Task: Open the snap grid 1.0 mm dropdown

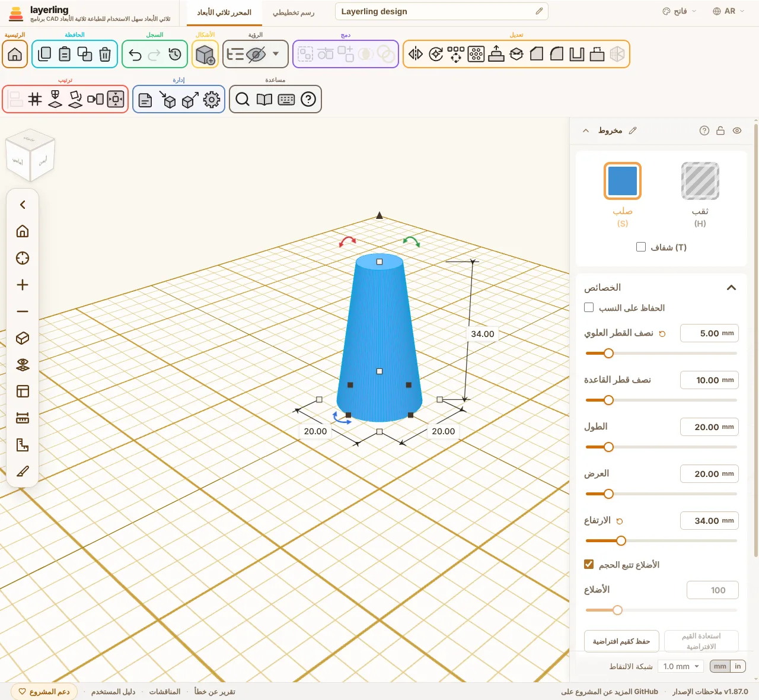Action: click(x=682, y=666)
